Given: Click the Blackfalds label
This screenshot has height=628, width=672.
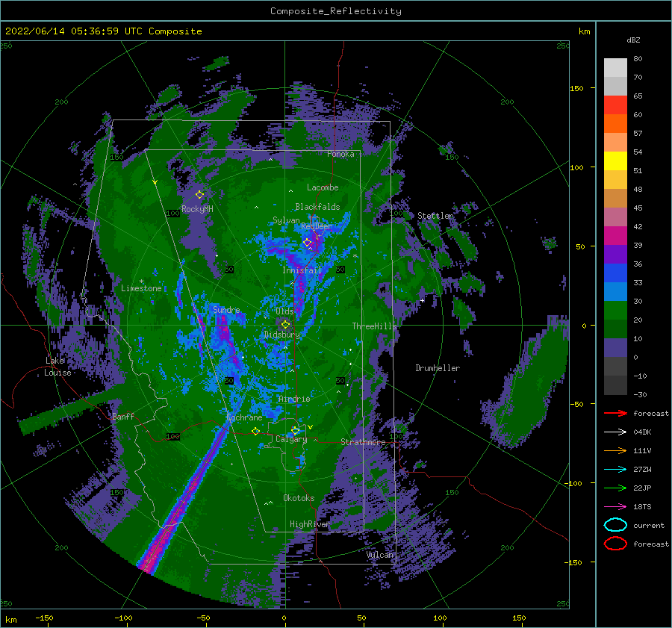Looking at the screenshot, I should (317, 207).
